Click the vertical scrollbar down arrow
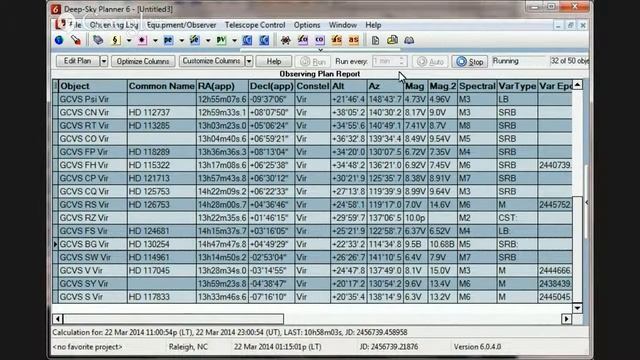This screenshot has width=640, height=360. (x=577, y=308)
